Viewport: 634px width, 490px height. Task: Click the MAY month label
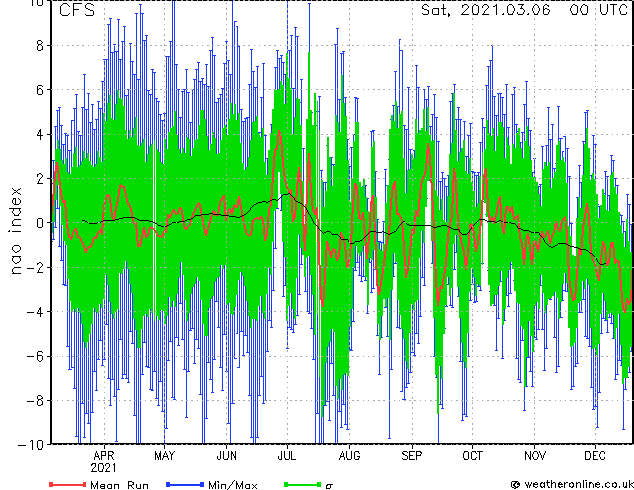tap(165, 456)
